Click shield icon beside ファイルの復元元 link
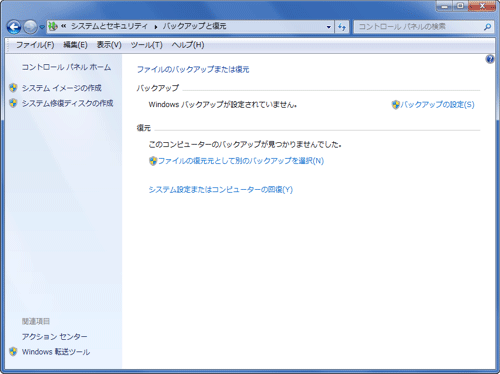Viewport: 500px width, 374px height. click(x=153, y=161)
